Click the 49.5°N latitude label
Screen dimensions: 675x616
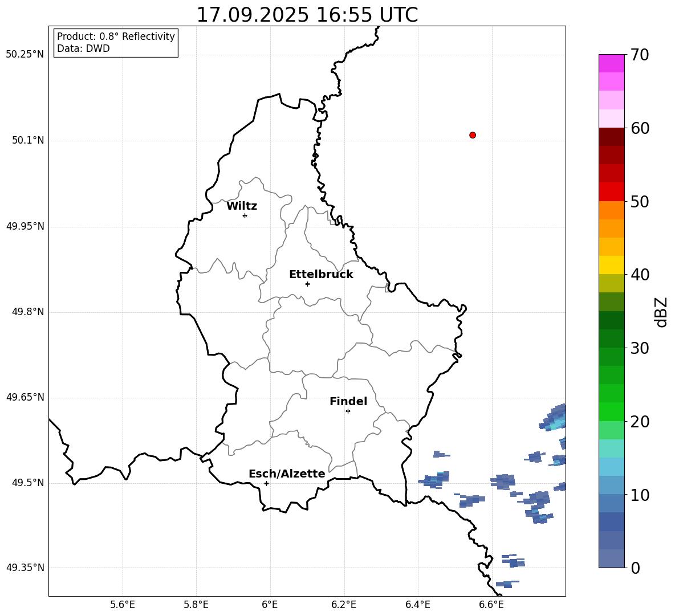click(x=28, y=483)
